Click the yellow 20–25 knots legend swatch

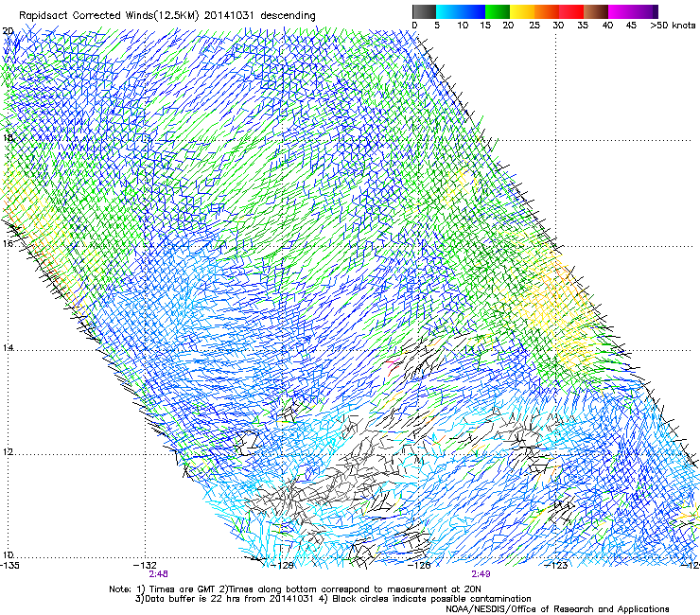coord(522,11)
